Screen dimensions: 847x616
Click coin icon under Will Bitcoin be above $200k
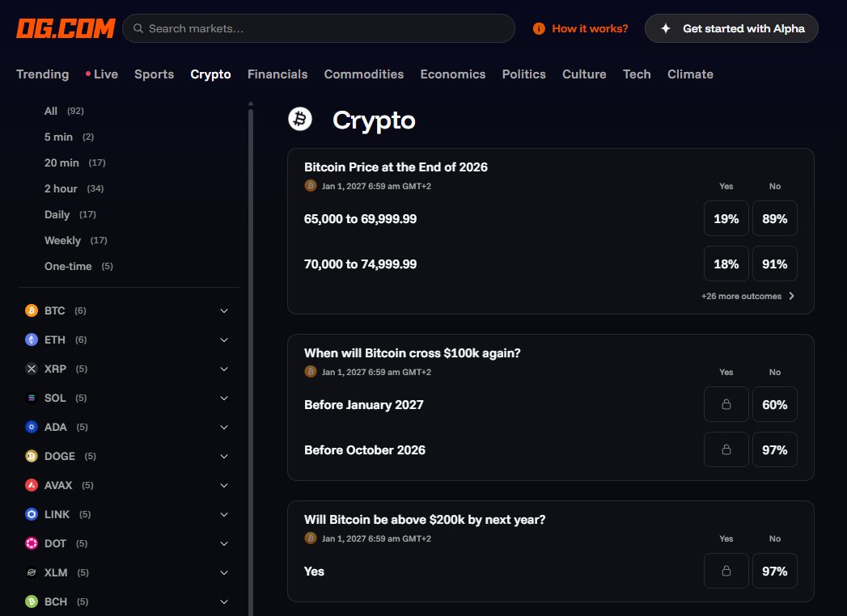tap(311, 538)
